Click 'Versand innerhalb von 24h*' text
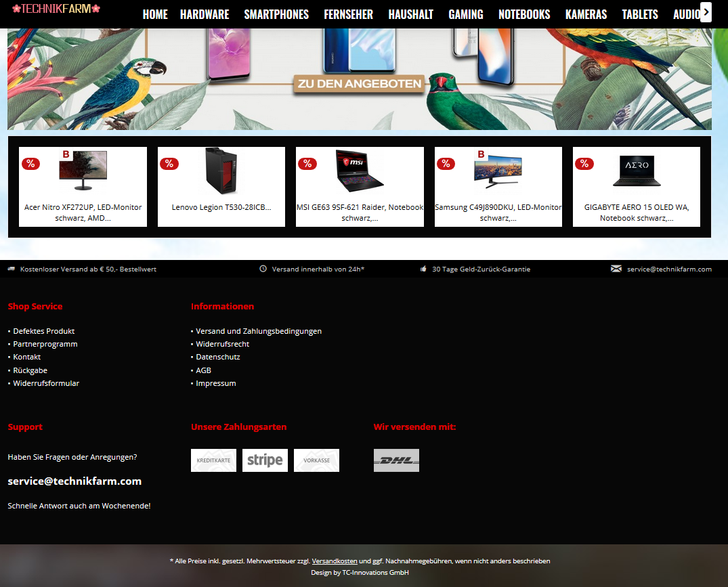 318,269
